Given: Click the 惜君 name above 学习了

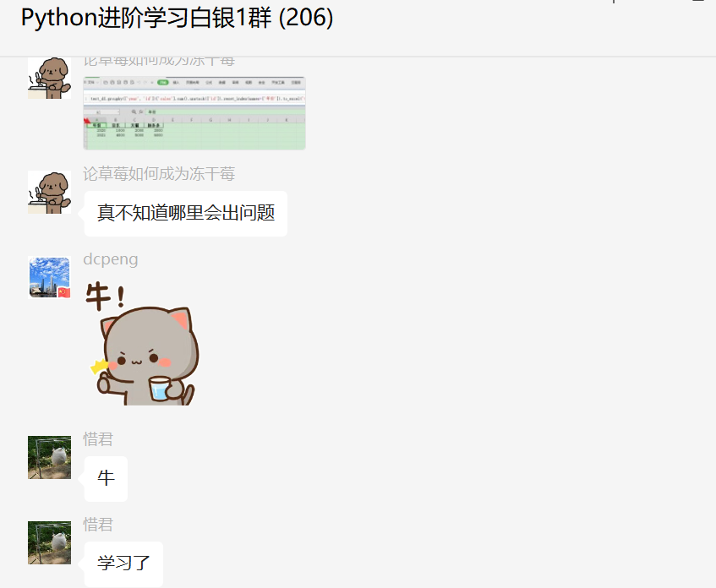Looking at the screenshot, I should point(98,525).
